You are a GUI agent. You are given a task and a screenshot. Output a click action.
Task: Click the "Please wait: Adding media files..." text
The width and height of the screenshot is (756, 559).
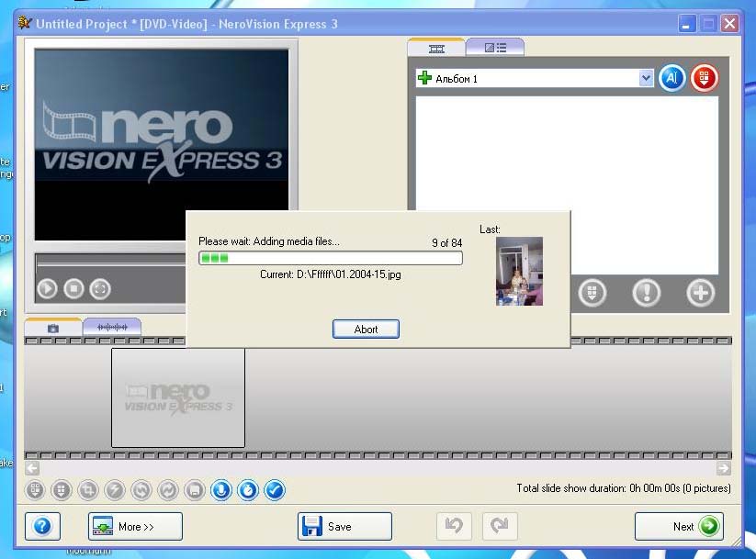point(269,241)
